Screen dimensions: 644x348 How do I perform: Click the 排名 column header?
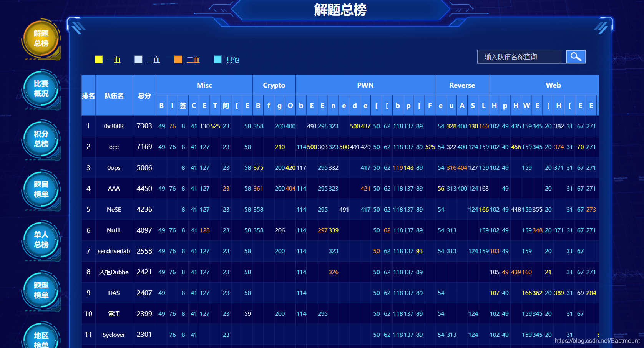coord(88,95)
